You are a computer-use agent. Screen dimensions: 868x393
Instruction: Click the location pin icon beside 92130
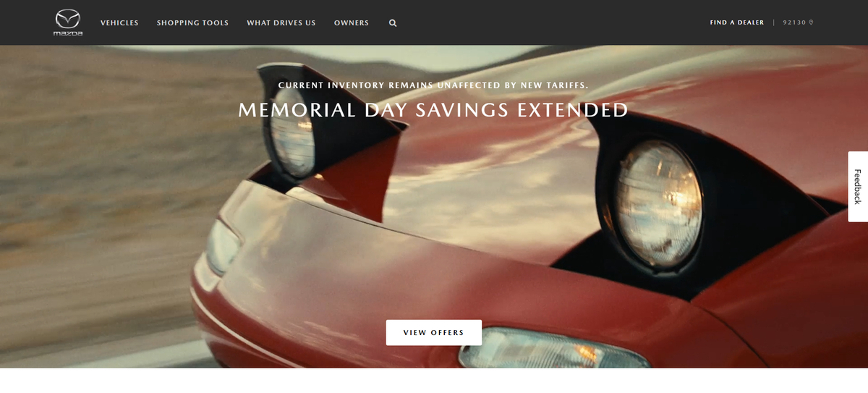coord(811,22)
